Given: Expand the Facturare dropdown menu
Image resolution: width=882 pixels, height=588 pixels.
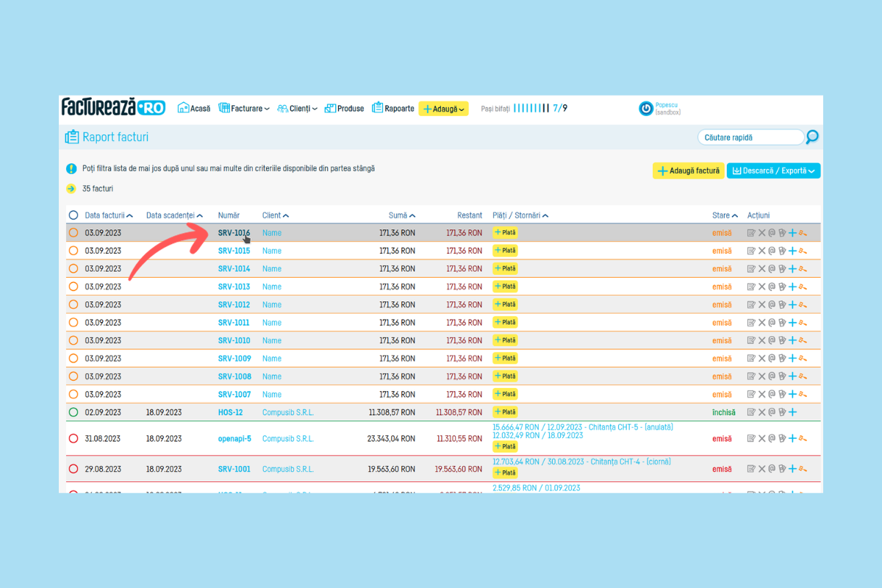Looking at the screenshot, I should [x=245, y=109].
